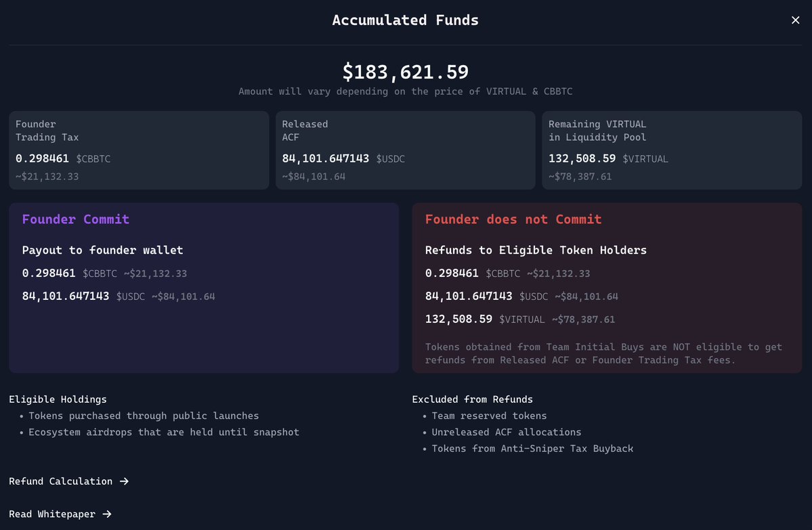Image resolution: width=812 pixels, height=530 pixels.
Task: Click the red Founder does not Commit heading
Action: click(513, 219)
